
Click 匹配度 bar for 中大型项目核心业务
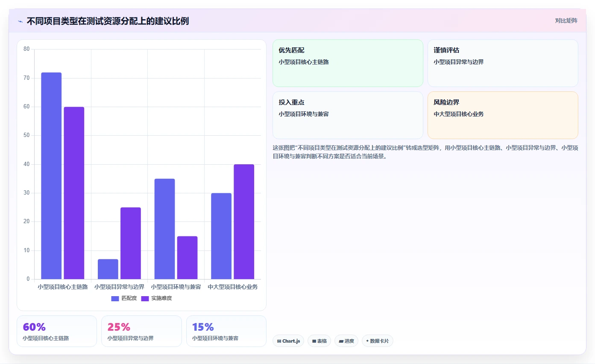tap(221, 236)
